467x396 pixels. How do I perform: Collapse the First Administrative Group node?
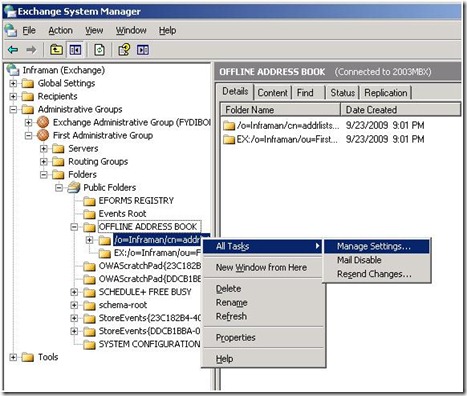[29, 136]
